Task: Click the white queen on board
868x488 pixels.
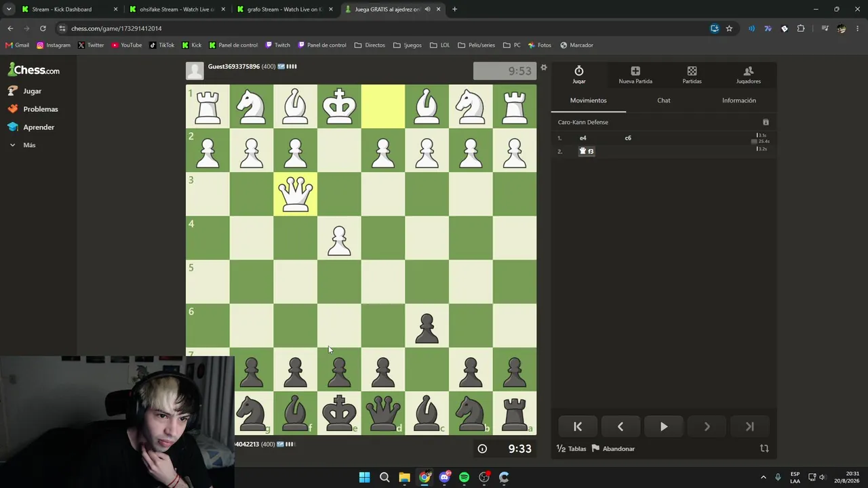Action: click(x=295, y=194)
